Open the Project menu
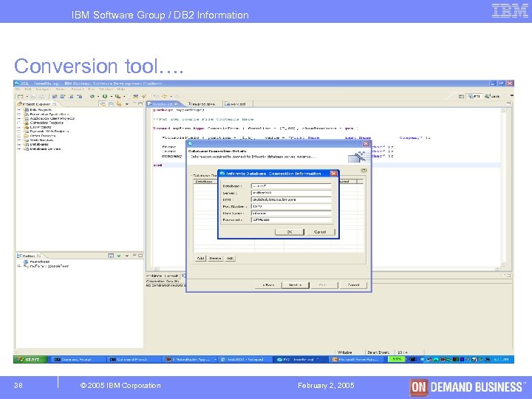This screenshot has width=532, height=399. [x=78, y=89]
